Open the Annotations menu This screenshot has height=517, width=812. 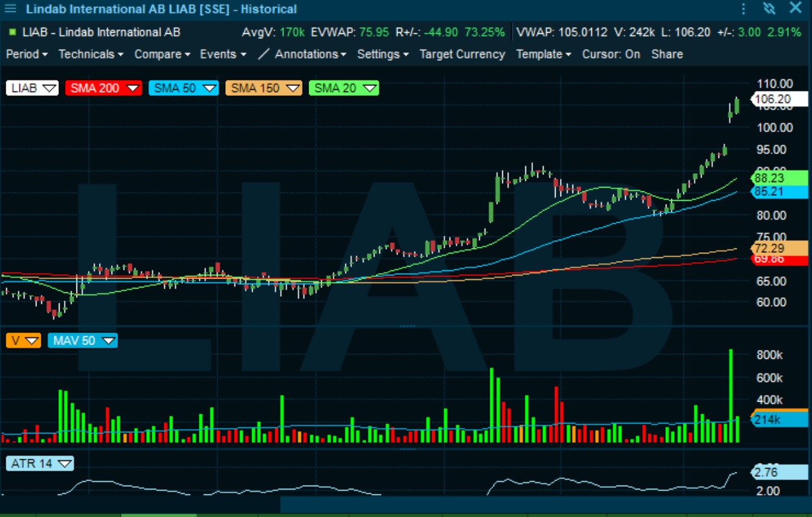point(310,55)
